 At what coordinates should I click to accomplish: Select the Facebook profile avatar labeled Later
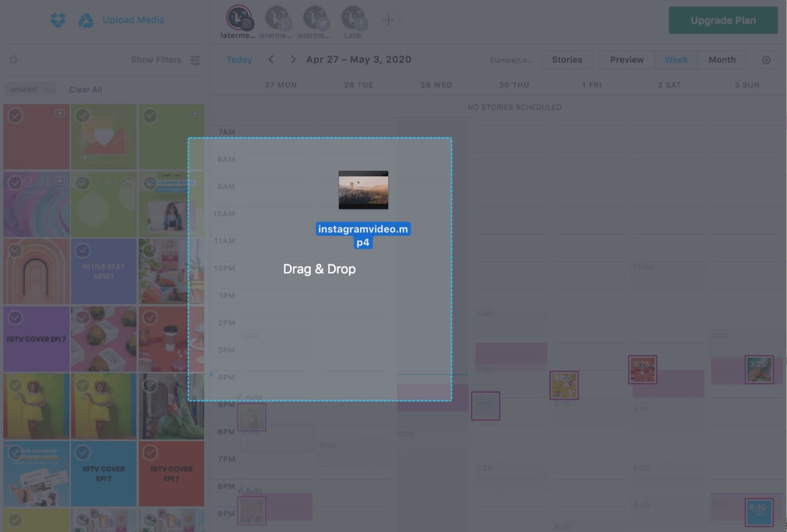point(353,18)
